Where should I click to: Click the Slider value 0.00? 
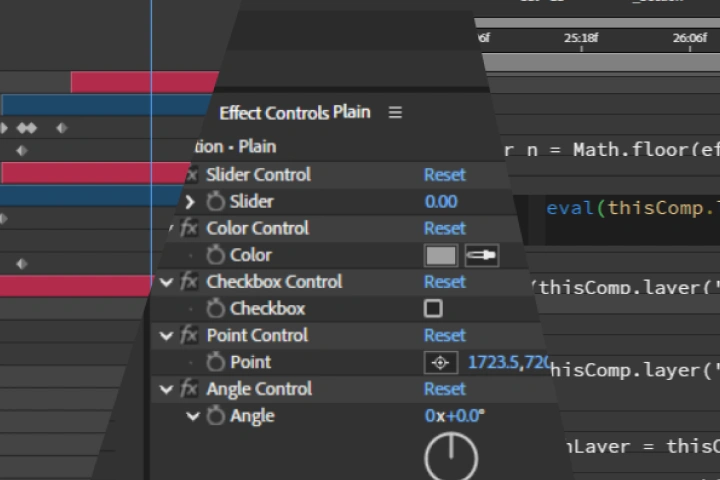[x=441, y=202]
